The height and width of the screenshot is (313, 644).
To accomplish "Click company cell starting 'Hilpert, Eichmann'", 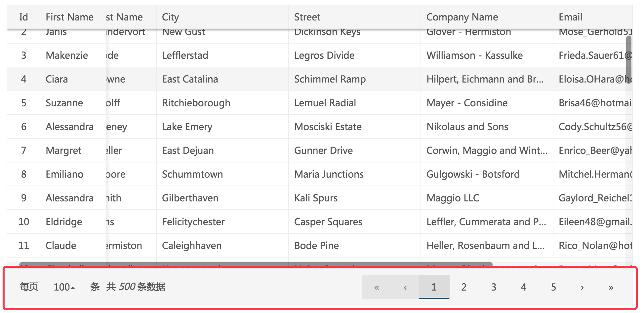I will (x=487, y=79).
